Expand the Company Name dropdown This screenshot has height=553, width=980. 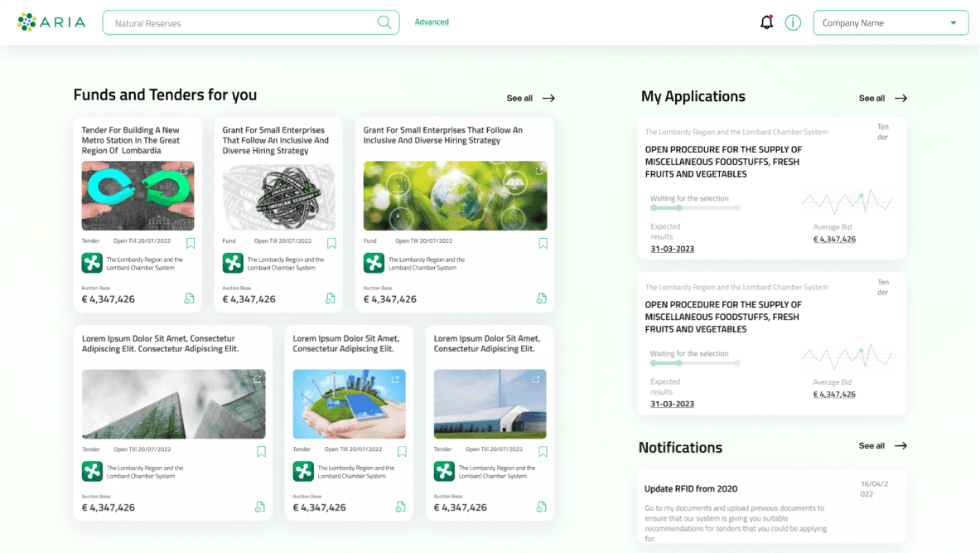pos(891,23)
